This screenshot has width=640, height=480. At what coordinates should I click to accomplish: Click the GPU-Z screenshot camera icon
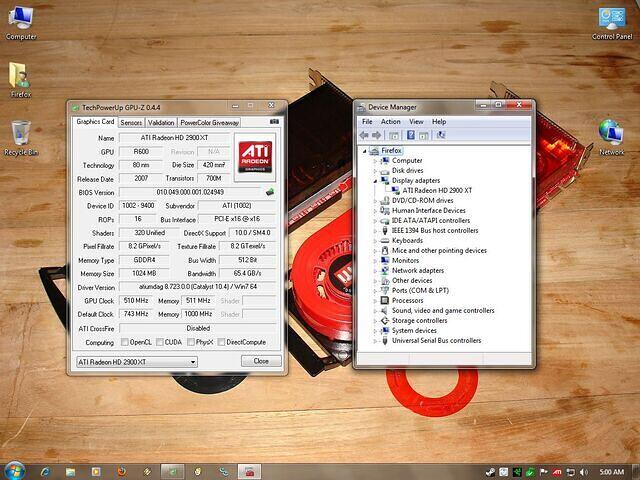click(x=274, y=122)
